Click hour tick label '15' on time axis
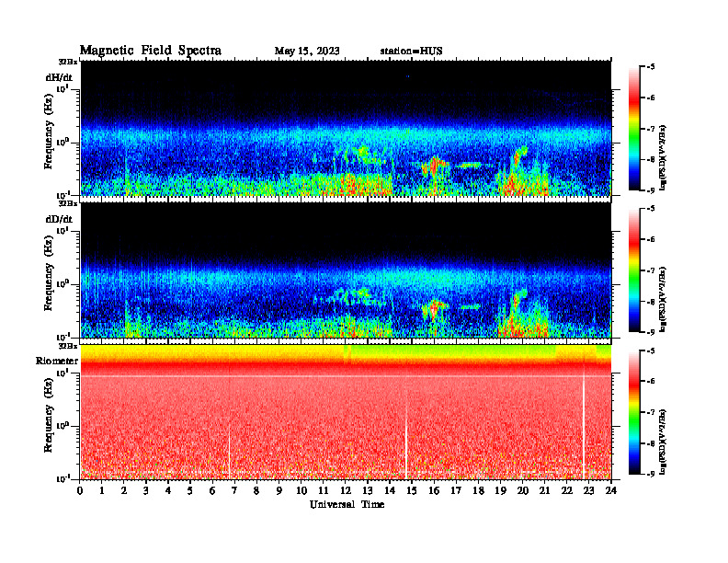The image size is (728, 563). [412, 491]
